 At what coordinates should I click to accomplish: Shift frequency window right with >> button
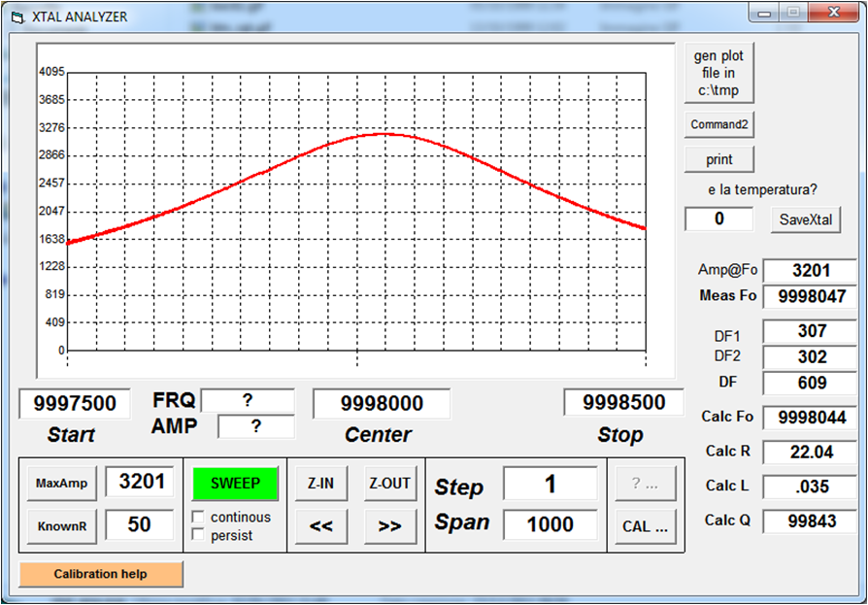click(x=389, y=525)
